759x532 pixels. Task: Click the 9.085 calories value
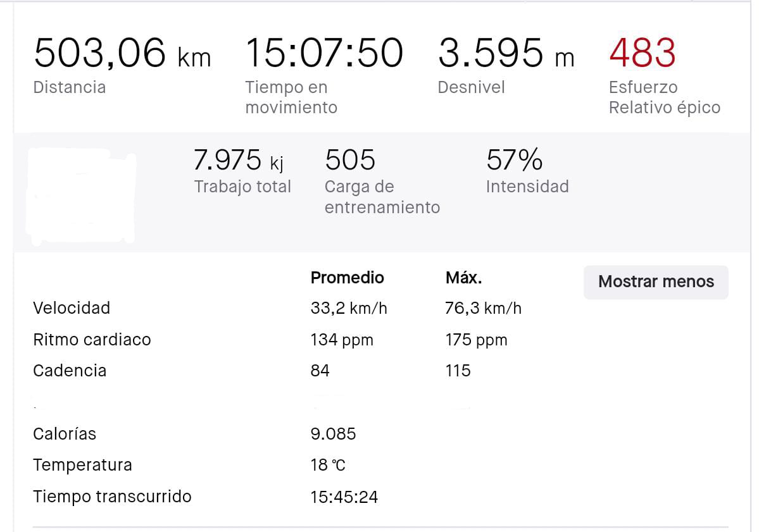[333, 434]
